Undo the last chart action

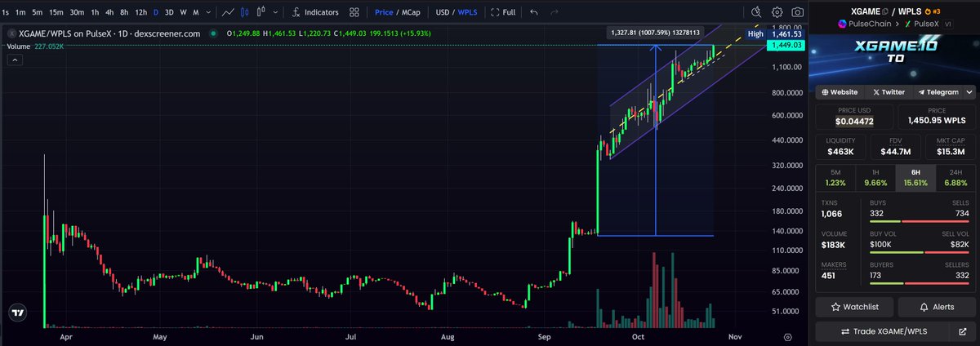(534, 12)
